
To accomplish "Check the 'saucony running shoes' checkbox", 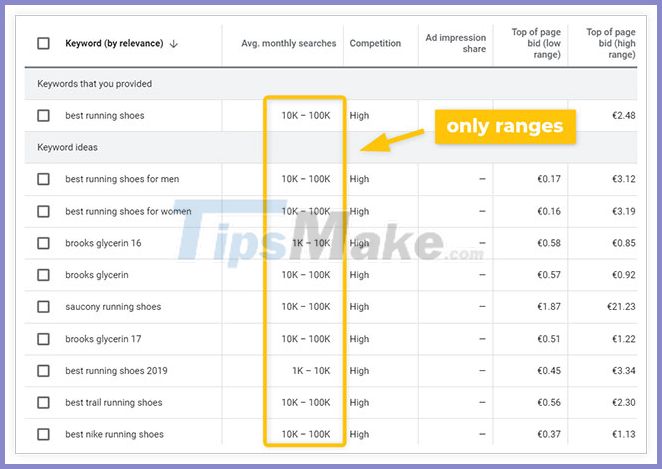I will [43, 306].
